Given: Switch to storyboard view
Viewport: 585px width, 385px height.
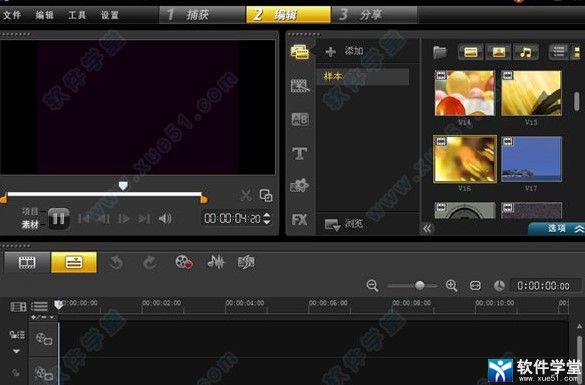Looking at the screenshot, I should (x=27, y=263).
